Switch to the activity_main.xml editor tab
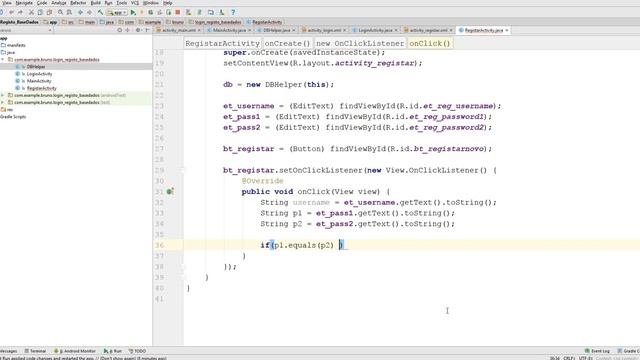 [x=178, y=30]
